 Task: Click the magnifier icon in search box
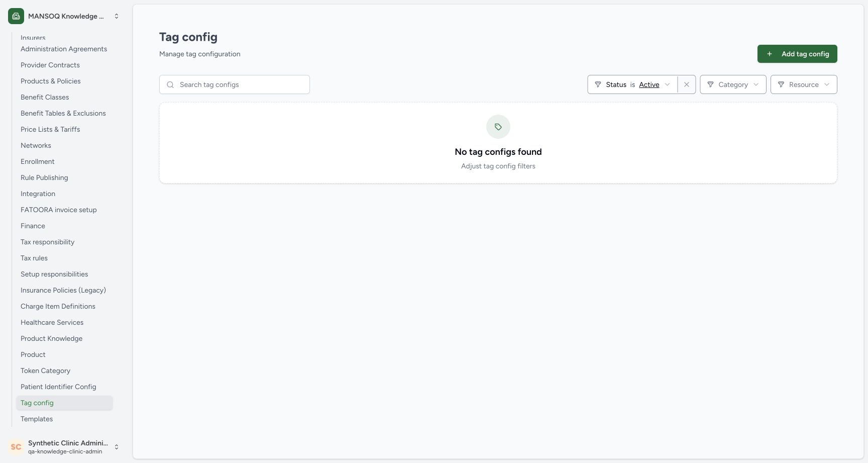(x=170, y=84)
